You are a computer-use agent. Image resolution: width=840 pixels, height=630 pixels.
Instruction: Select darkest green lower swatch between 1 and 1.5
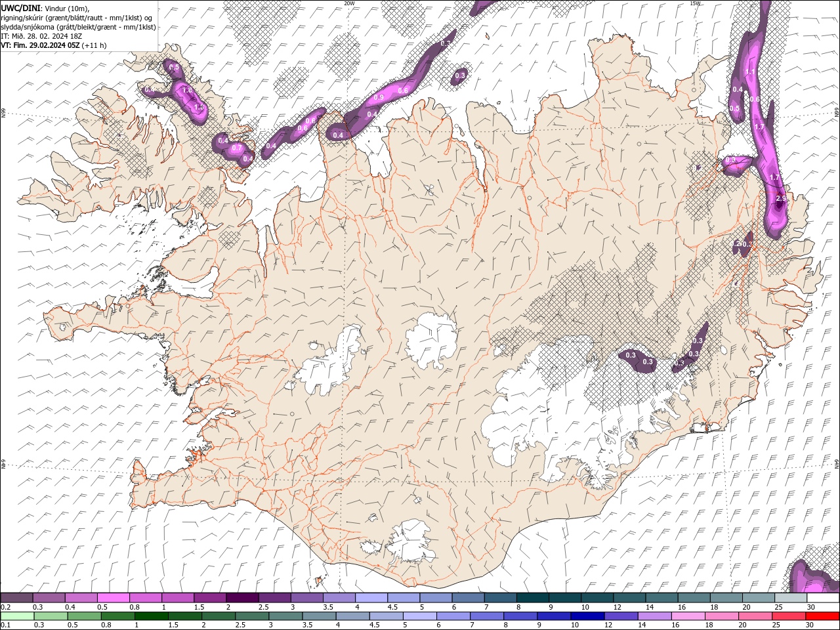[151, 616]
